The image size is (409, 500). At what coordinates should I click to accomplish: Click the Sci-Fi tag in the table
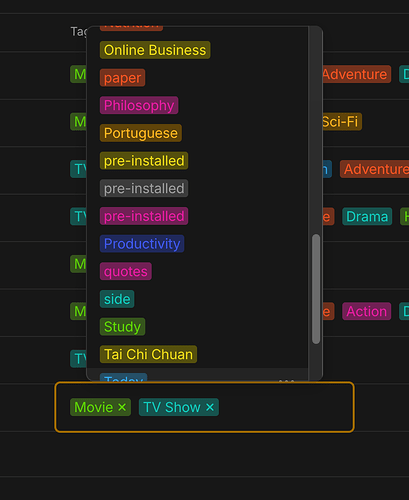point(341,122)
